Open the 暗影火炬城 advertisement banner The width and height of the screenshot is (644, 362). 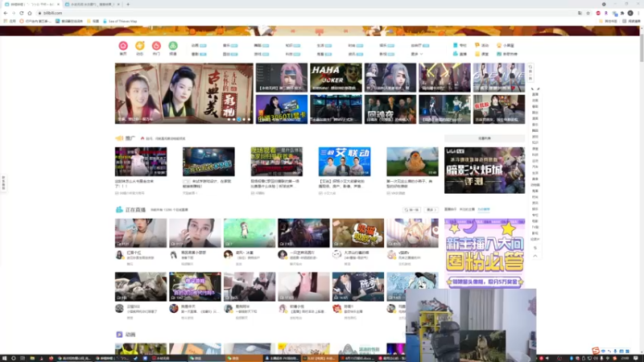[485, 171]
